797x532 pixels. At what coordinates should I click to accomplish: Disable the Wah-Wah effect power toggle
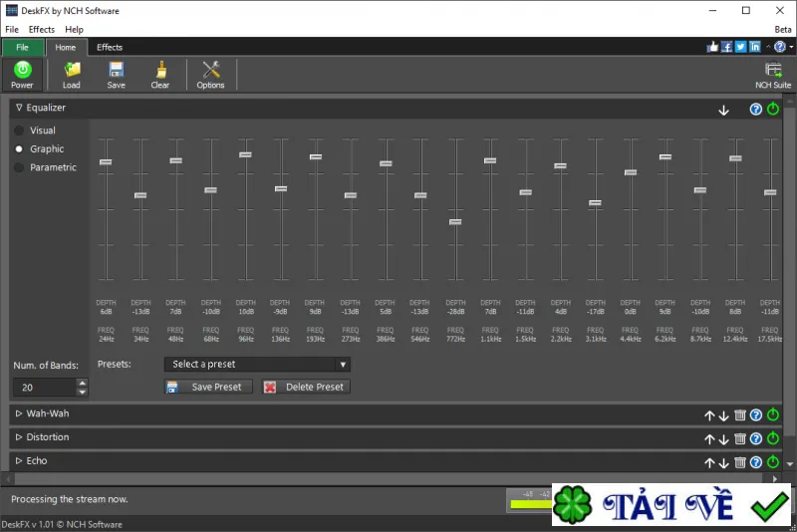point(773,414)
